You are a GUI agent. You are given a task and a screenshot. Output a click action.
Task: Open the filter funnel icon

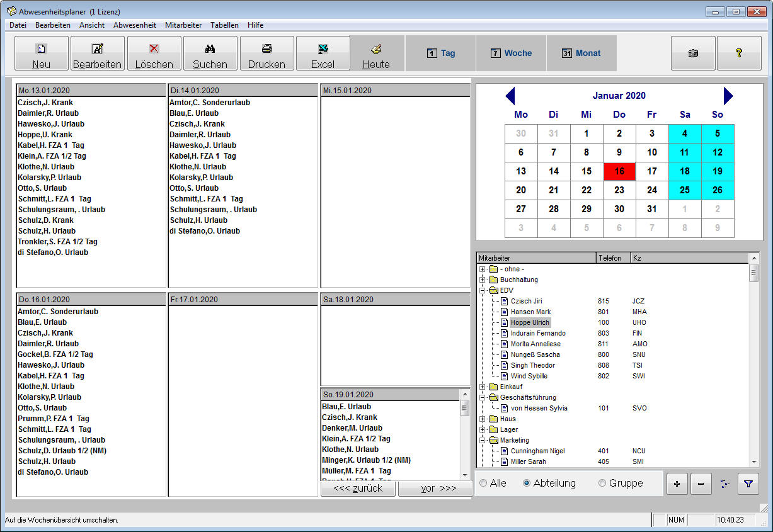(x=748, y=484)
